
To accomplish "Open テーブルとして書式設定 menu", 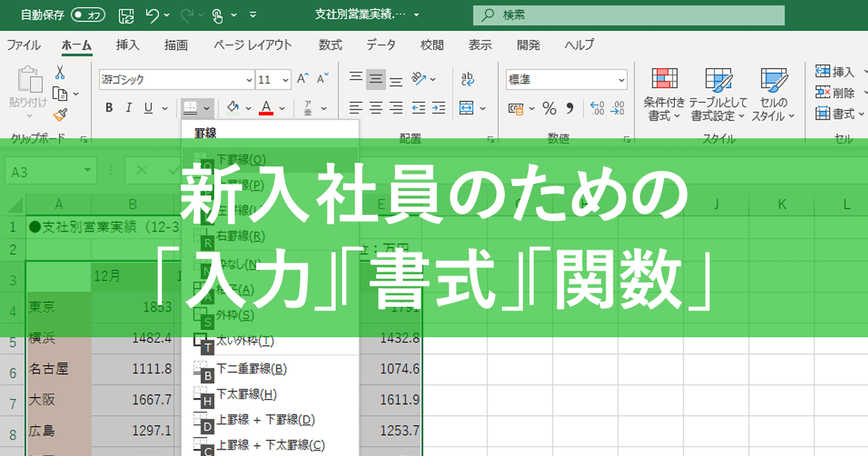I will coord(718,94).
